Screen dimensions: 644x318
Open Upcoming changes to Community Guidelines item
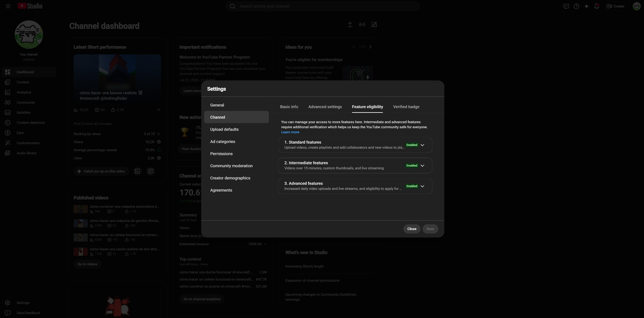(x=321, y=297)
